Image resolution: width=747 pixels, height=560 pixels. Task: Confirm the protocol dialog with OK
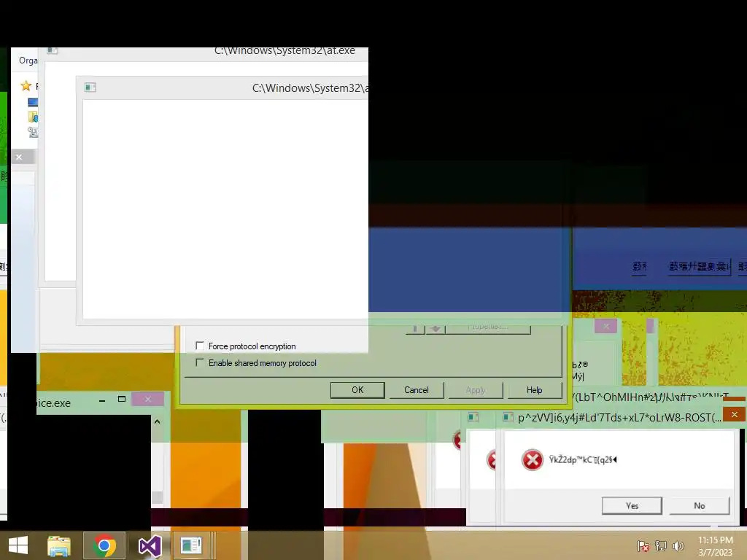(357, 390)
